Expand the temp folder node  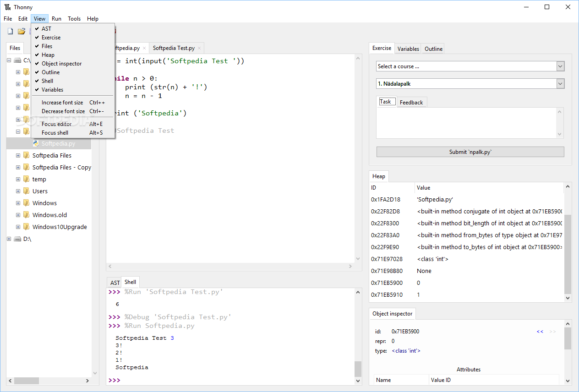pyautogui.click(x=18, y=179)
